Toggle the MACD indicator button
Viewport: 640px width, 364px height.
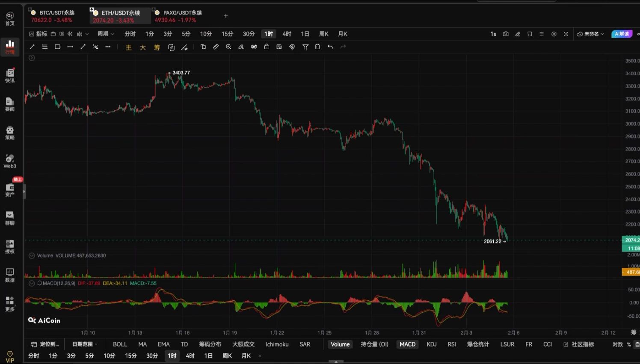(x=407, y=344)
